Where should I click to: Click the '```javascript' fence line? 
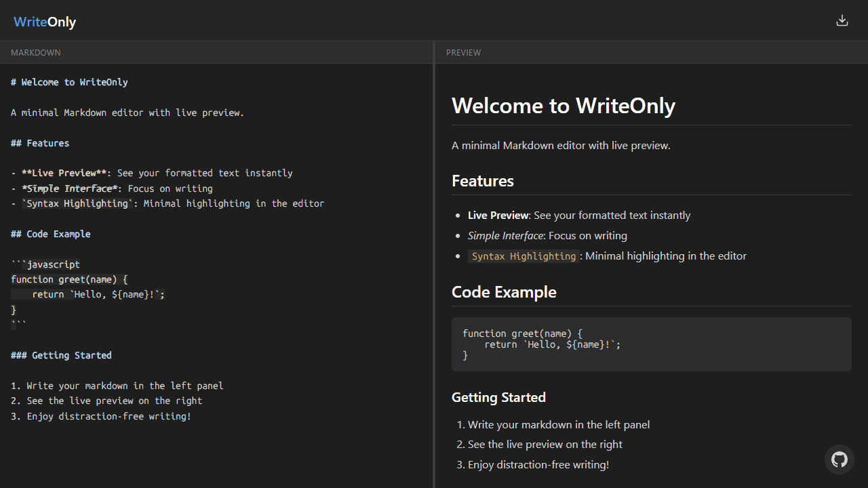[x=45, y=264]
